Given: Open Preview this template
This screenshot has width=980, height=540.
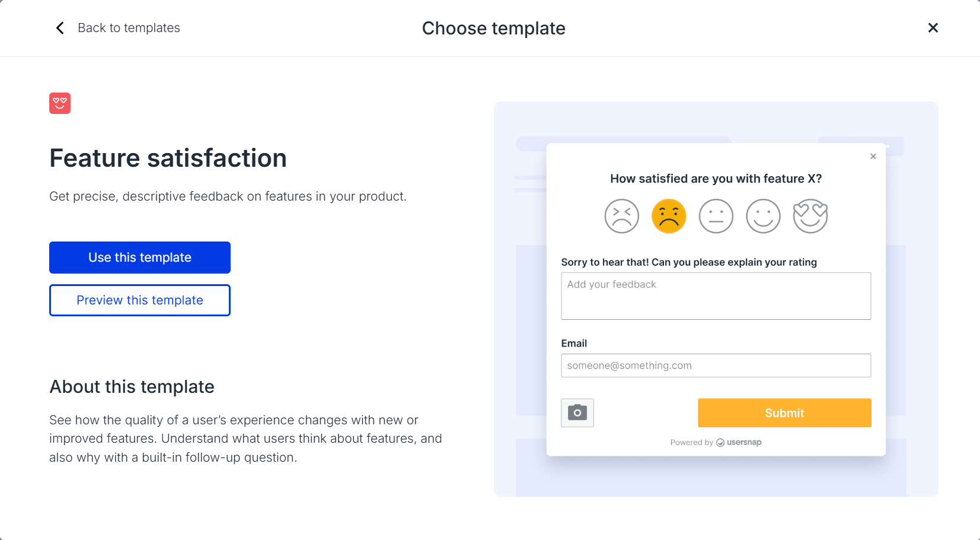Looking at the screenshot, I should tap(140, 300).
